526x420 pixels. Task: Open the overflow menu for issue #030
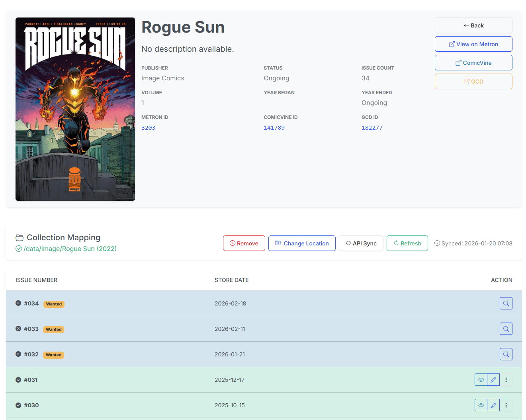506,405
